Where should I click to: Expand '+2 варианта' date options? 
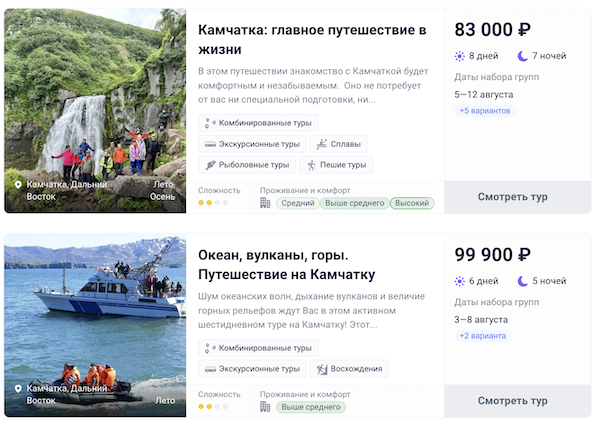[x=482, y=336]
